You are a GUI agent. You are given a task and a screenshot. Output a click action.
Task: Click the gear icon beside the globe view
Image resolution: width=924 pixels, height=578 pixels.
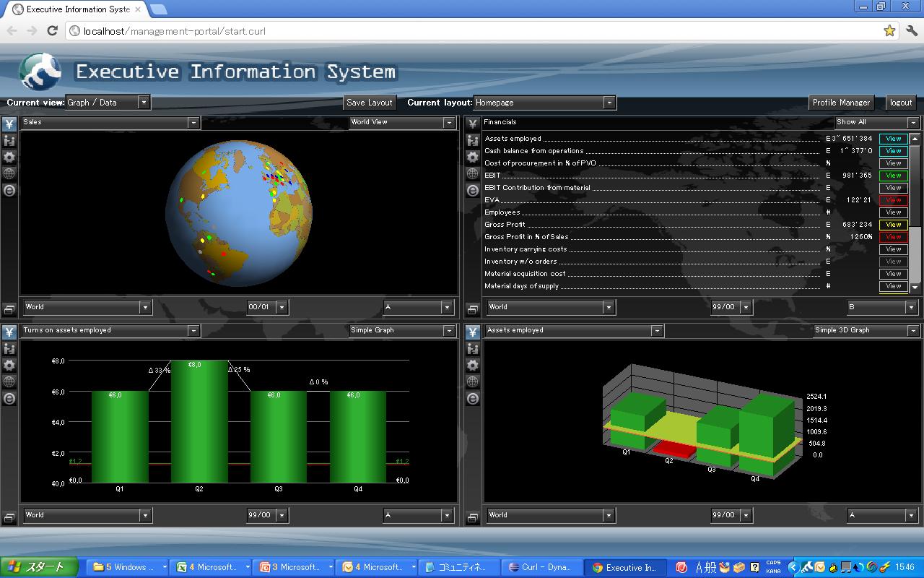(x=9, y=157)
